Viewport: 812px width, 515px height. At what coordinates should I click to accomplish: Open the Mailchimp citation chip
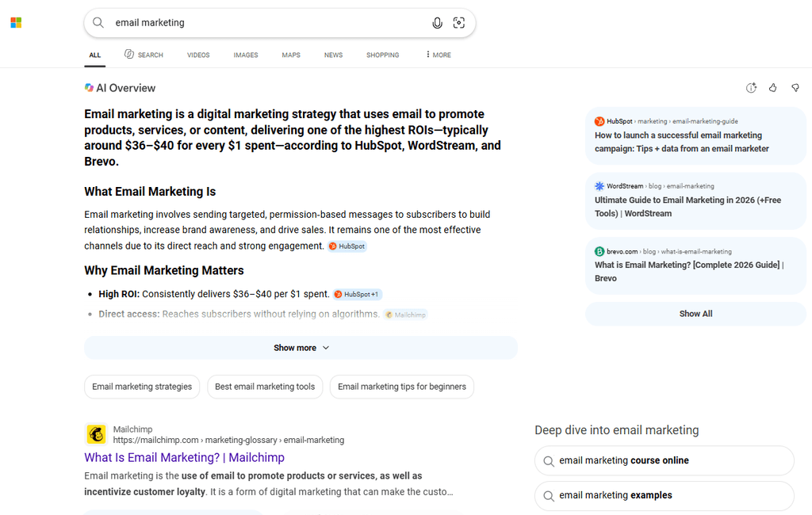point(405,315)
